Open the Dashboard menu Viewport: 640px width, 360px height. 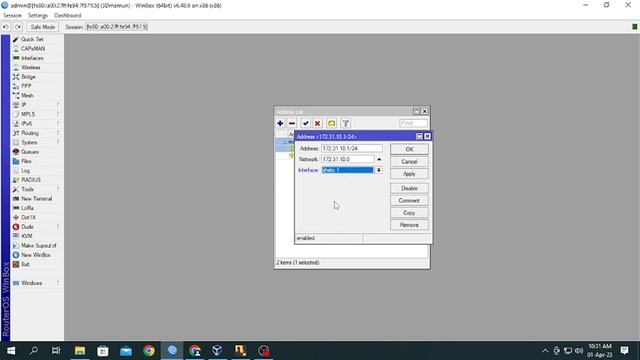pyautogui.click(x=67, y=16)
